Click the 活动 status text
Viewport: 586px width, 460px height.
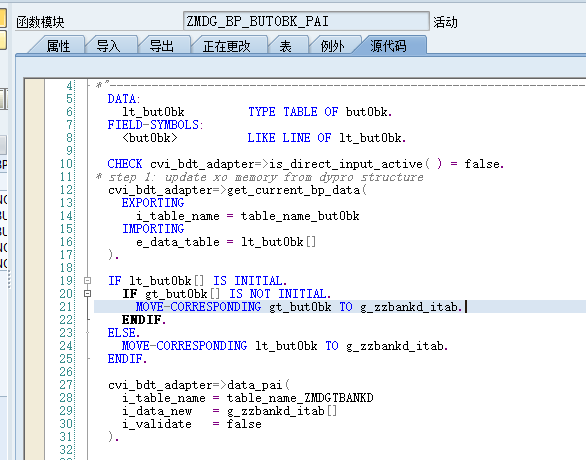click(x=445, y=22)
